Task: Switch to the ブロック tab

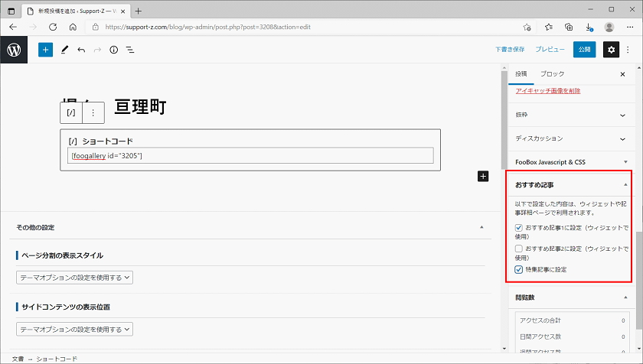Action: pyautogui.click(x=552, y=73)
